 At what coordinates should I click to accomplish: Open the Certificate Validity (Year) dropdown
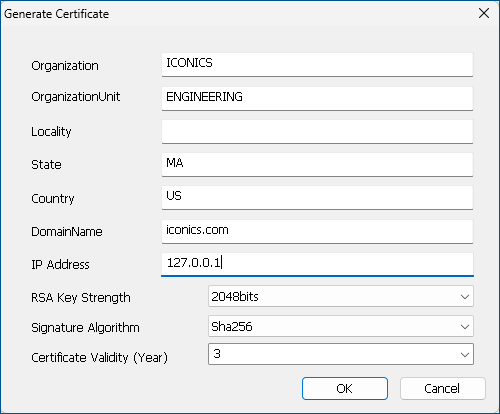341,354
